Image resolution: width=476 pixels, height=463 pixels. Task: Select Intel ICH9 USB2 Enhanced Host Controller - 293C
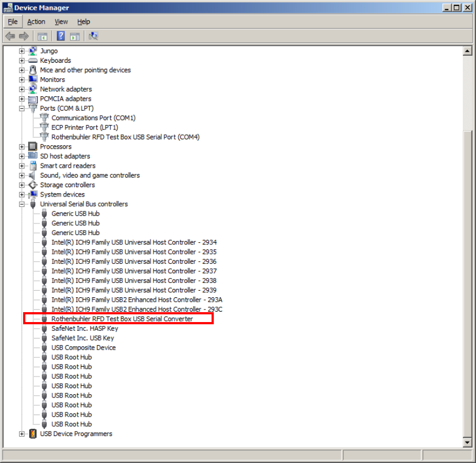(x=137, y=309)
